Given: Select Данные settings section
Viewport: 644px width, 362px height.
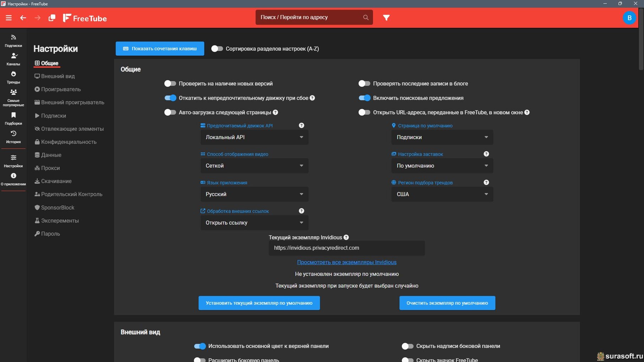Looking at the screenshot, I should pyautogui.click(x=48, y=155).
